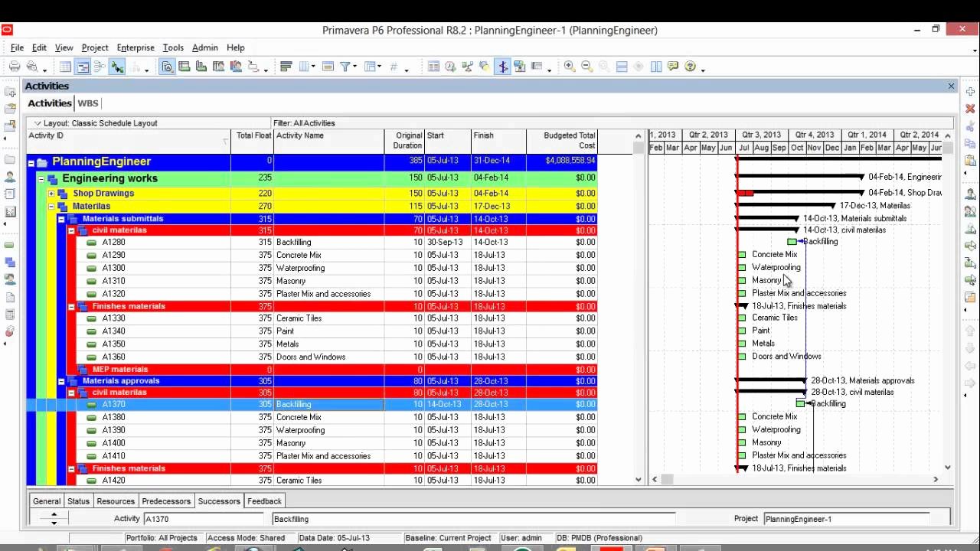This screenshot has height=551, width=980.
Task: Click the Gantt chart scroll-right arrow
Action: [x=935, y=480]
